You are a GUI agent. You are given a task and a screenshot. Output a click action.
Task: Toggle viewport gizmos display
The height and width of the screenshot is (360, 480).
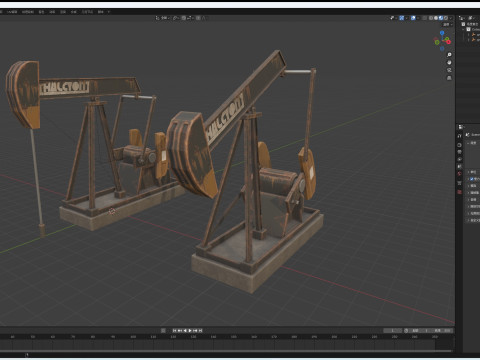pyautogui.click(x=402, y=18)
